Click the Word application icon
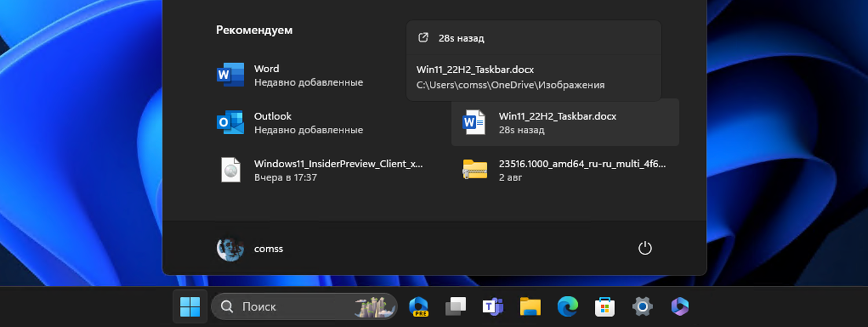868x327 pixels. pos(230,75)
